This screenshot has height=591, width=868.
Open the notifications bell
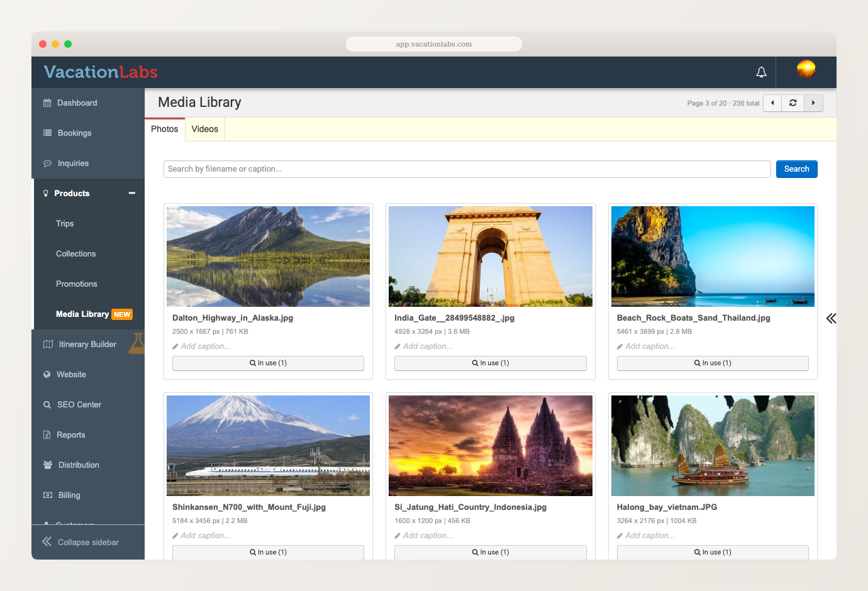[761, 72]
